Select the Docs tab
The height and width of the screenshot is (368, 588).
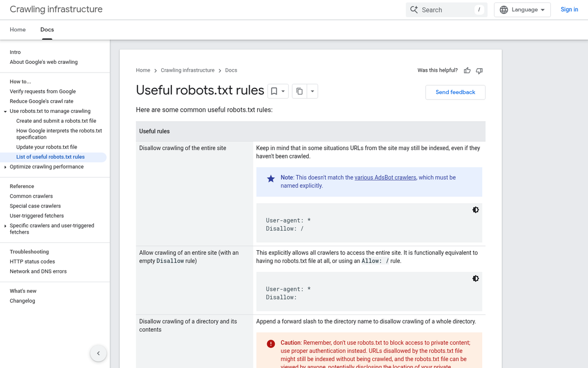(x=47, y=29)
